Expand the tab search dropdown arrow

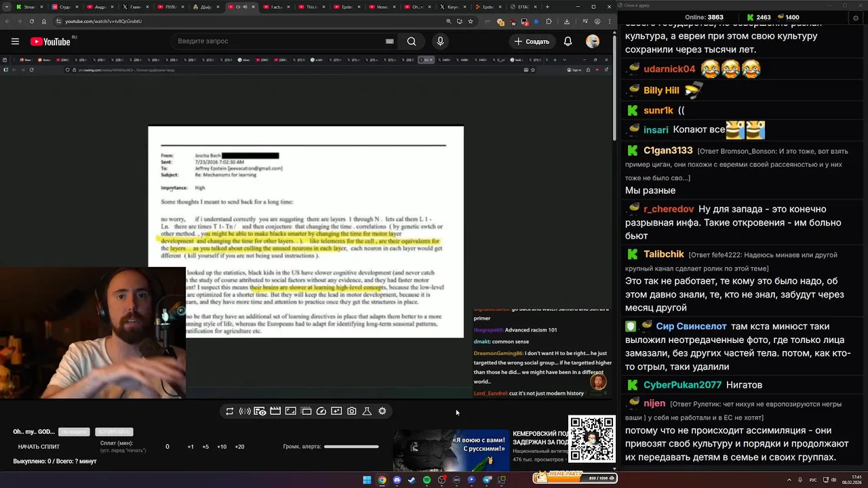click(x=6, y=7)
